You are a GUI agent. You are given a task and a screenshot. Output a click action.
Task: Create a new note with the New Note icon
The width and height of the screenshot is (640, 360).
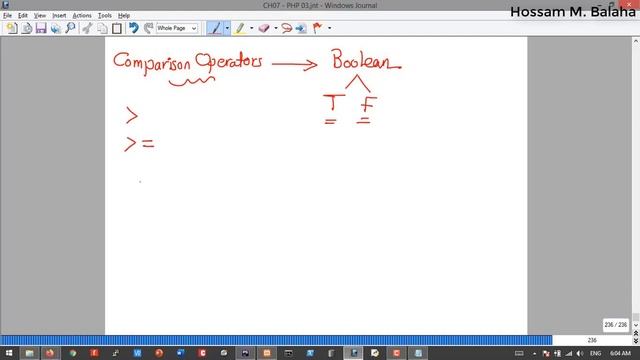click(12, 28)
